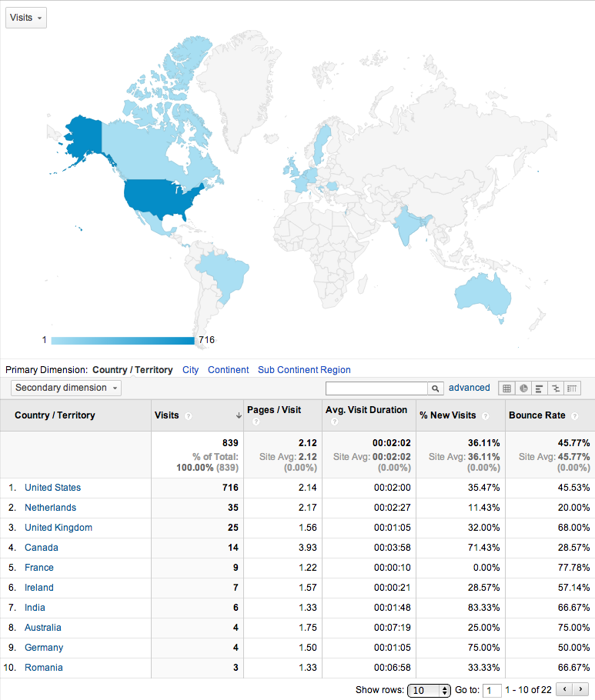Screen dimensions: 595x700
Task: Click the 1 - 10 of 22 text
Action: [x=529, y=690]
